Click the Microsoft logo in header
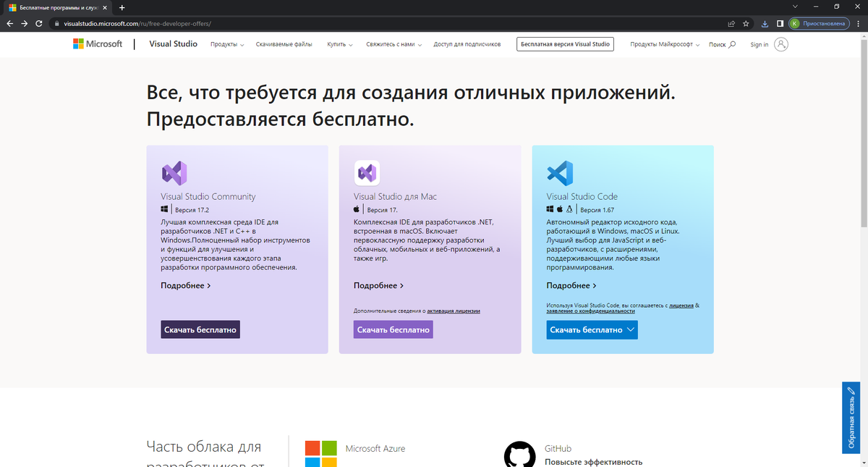Image resolution: width=868 pixels, height=467 pixels. 98,44
